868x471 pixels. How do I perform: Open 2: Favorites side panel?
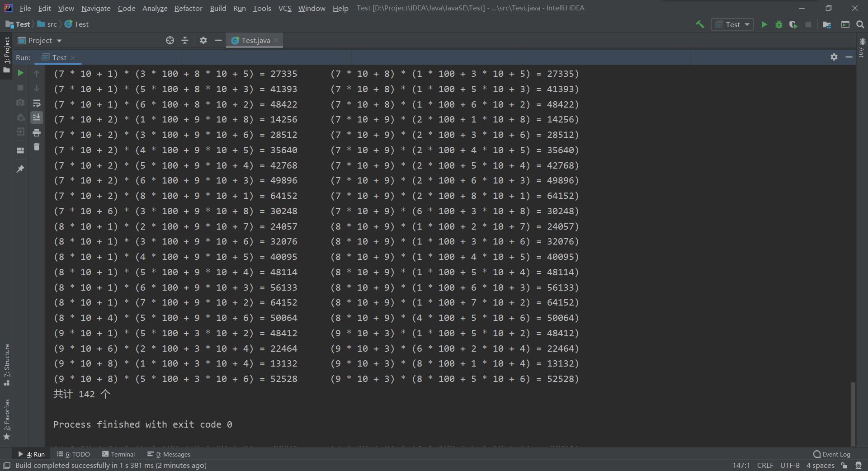tap(6, 419)
